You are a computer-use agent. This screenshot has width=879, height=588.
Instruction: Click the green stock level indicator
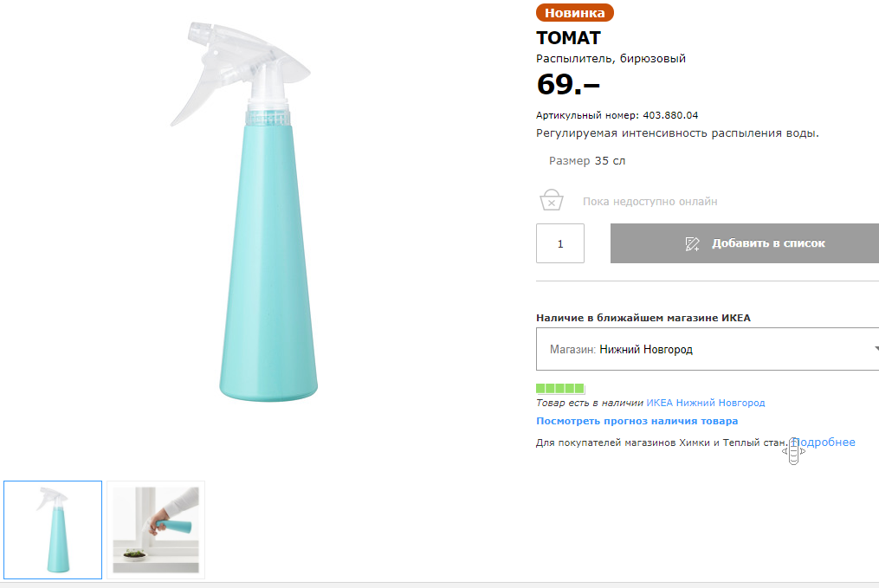click(560, 388)
